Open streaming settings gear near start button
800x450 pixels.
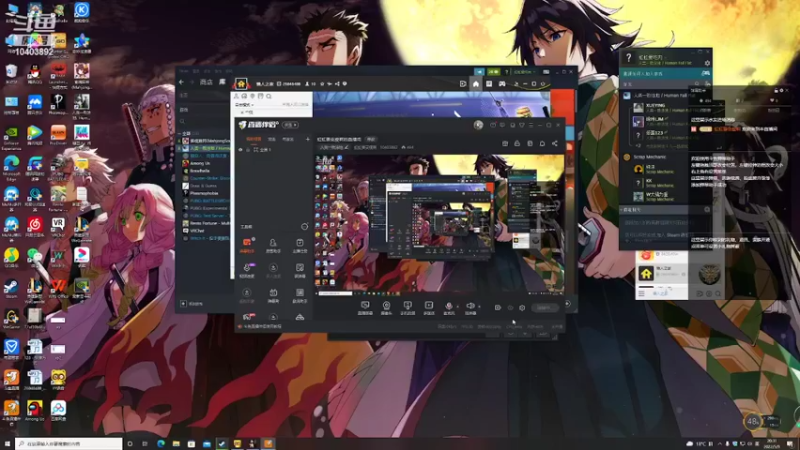pyautogui.click(x=522, y=308)
